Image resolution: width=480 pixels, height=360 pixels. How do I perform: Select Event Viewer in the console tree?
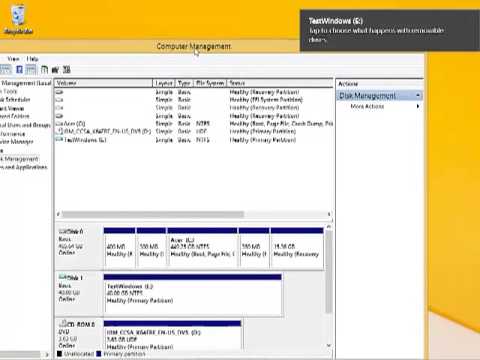pos(12,108)
